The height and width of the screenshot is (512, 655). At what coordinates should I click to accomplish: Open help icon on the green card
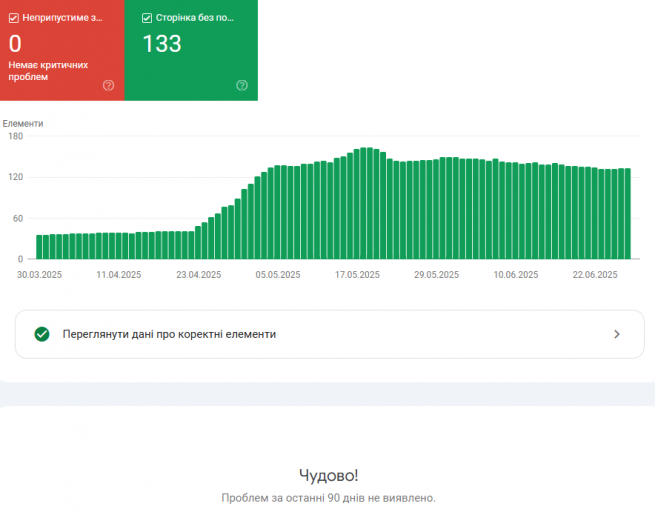tap(242, 85)
